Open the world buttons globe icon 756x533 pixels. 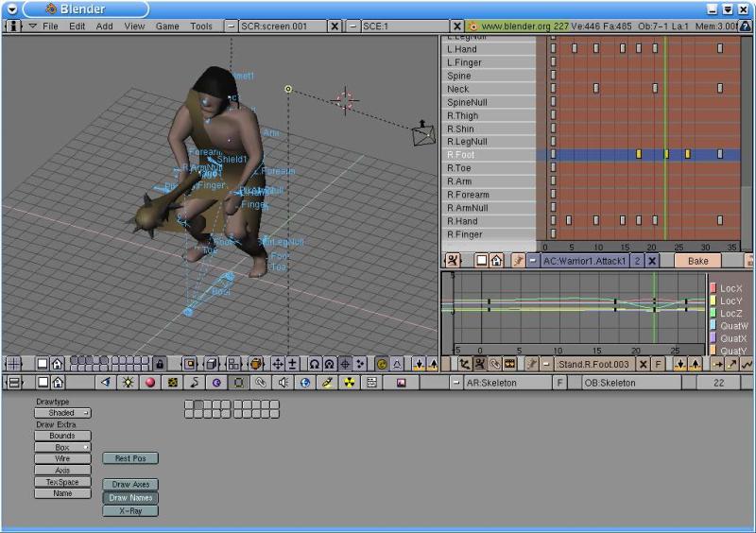[305, 383]
